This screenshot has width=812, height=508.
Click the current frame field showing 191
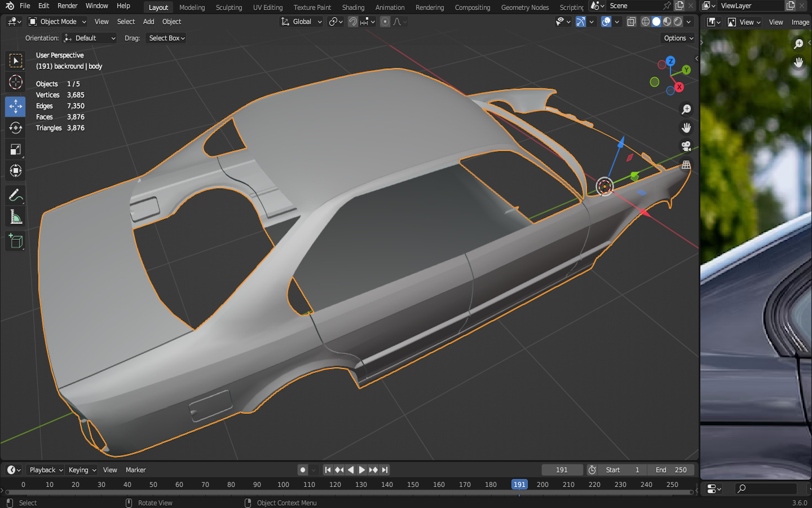pyautogui.click(x=562, y=470)
